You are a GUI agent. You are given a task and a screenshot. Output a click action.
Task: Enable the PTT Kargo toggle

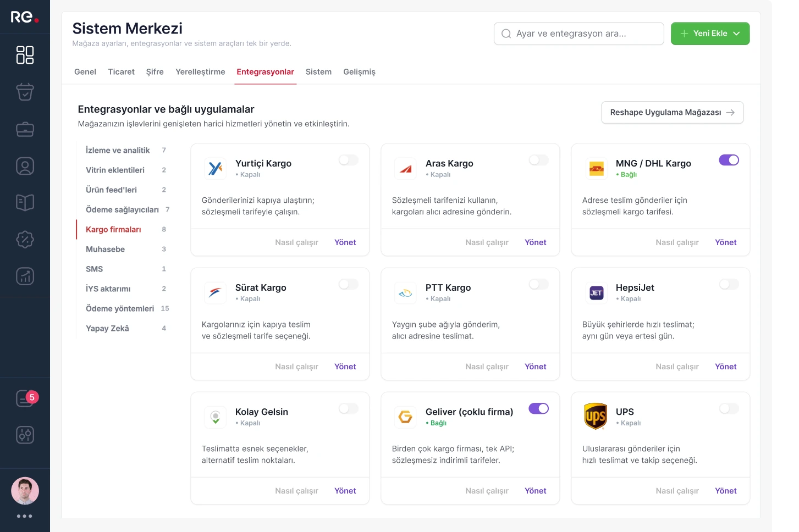[539, 284]
